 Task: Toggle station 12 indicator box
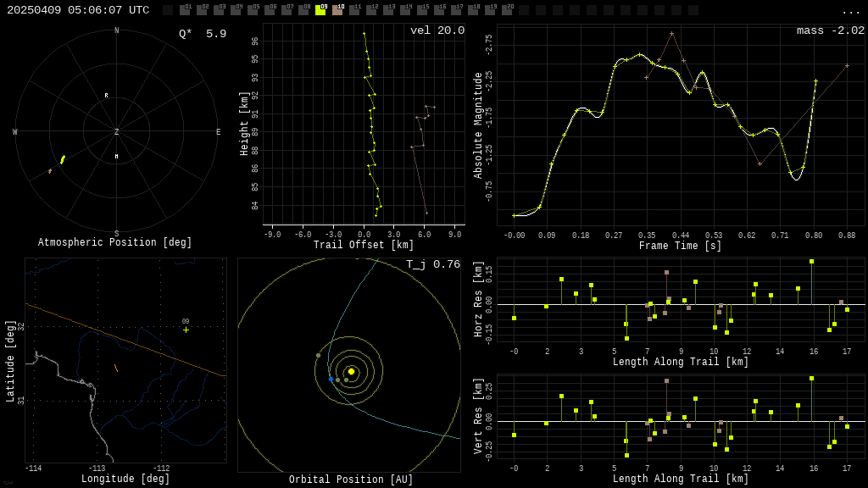371,10
